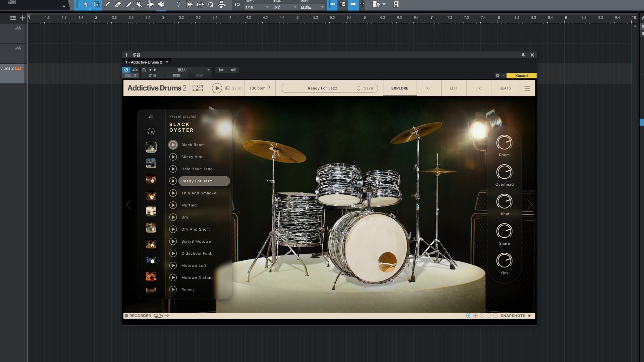Preview the Thin And Smacky preset

[173, 193]
